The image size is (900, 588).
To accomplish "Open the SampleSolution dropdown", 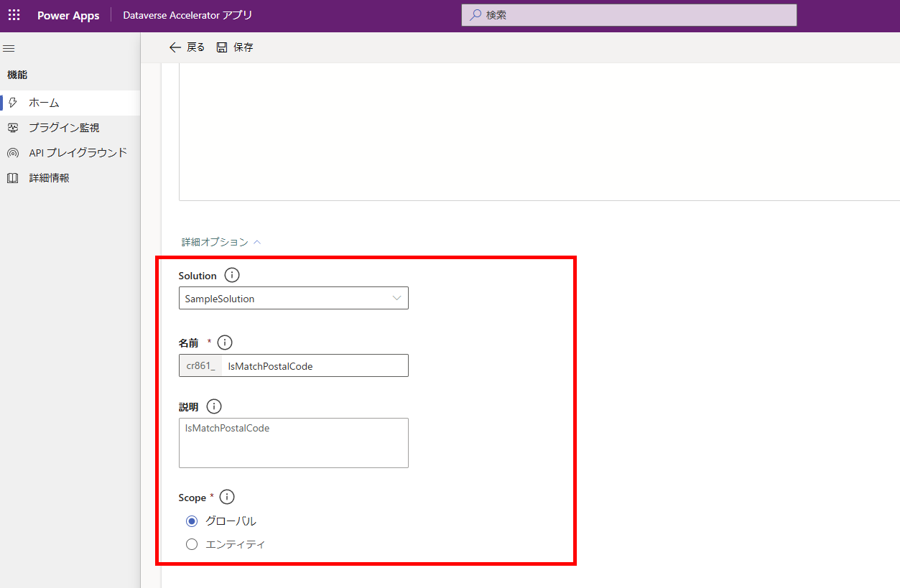I will tap(294, 299).
